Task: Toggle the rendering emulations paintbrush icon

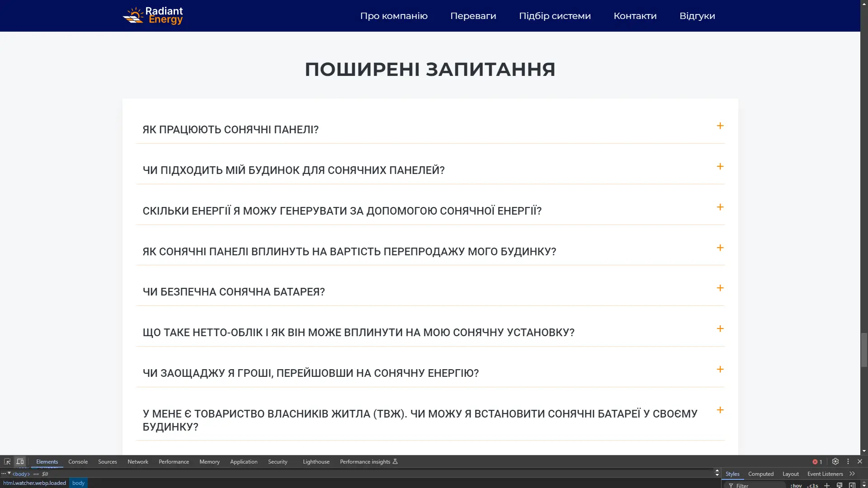Action: 840,485
